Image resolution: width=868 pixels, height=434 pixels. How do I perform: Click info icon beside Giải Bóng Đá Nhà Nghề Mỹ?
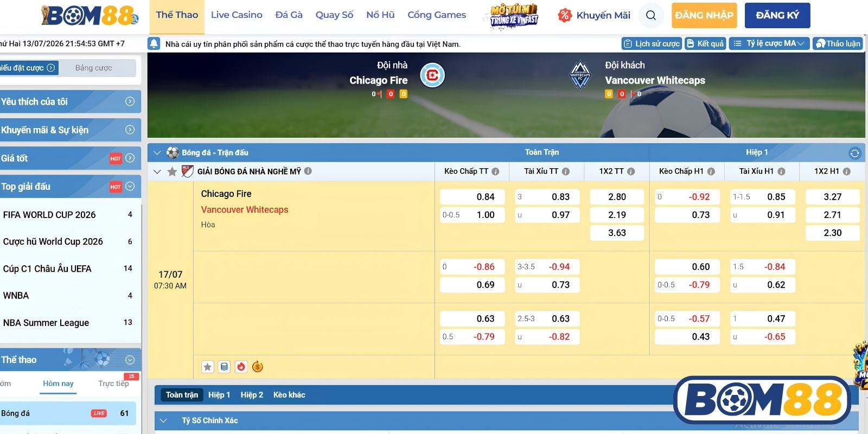(308, 171)
